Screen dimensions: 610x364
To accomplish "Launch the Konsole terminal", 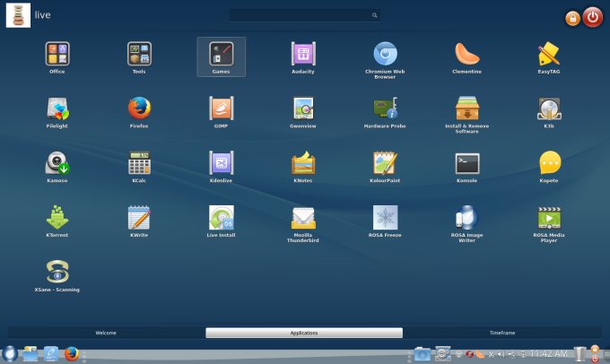I will [x=466, y=167].
